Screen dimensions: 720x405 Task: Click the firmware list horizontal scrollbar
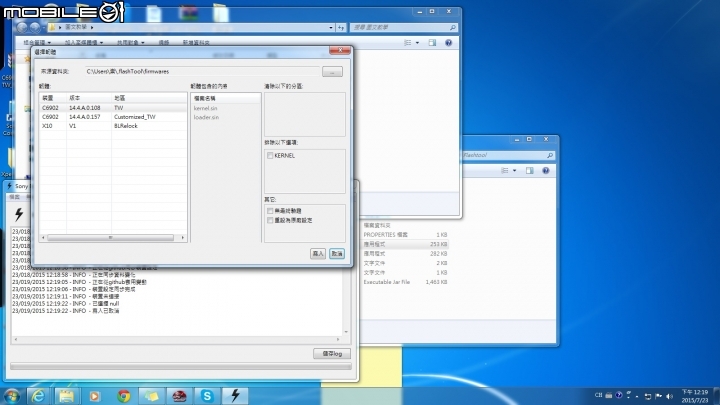tap(110, 237)
